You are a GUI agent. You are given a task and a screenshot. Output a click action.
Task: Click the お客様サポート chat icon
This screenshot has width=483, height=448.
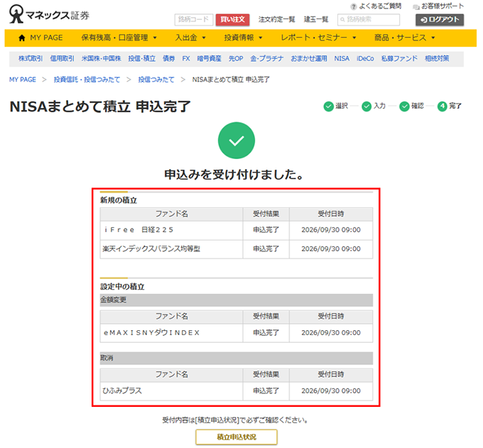[416, 6]
